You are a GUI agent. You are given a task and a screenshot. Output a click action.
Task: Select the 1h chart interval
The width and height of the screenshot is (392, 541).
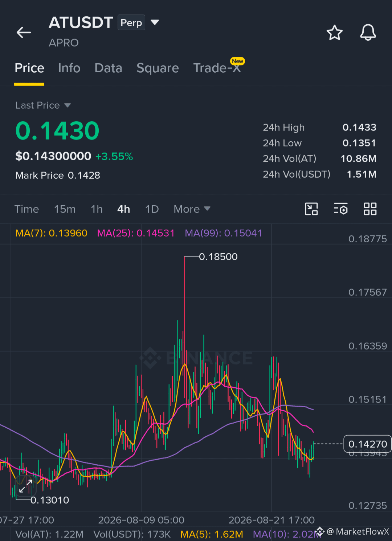tap(97, 209)
